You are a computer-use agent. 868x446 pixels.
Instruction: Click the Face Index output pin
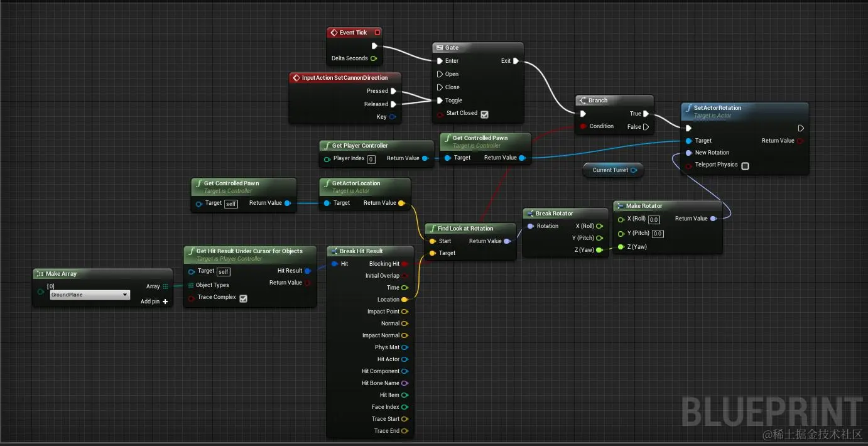click(404, 407)
